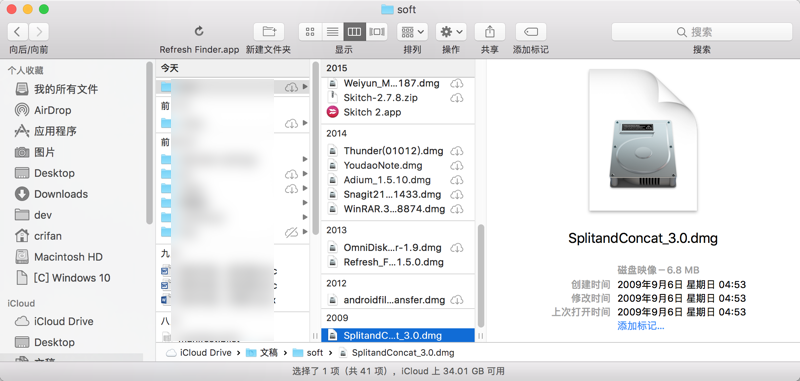The height and width of the screenshot is (381, 800).
Task: Launch Refresh Finder.app from toolbar
Action: click(x=199, y=32)
